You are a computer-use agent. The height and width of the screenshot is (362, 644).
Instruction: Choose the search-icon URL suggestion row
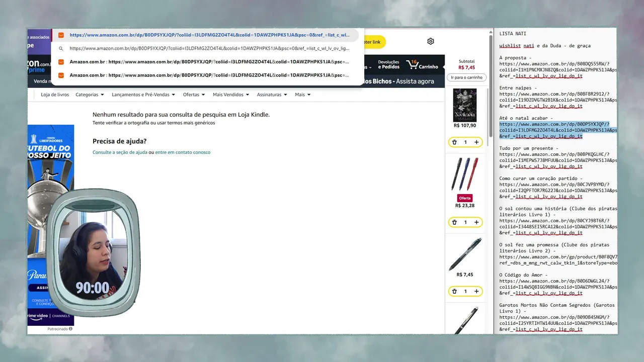pyautogui.click(x=205, y=49)
